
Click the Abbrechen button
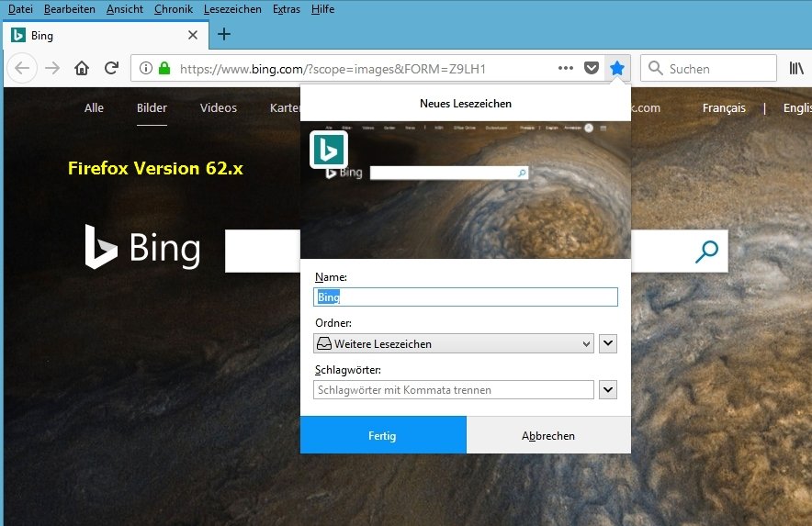(548, 435)
